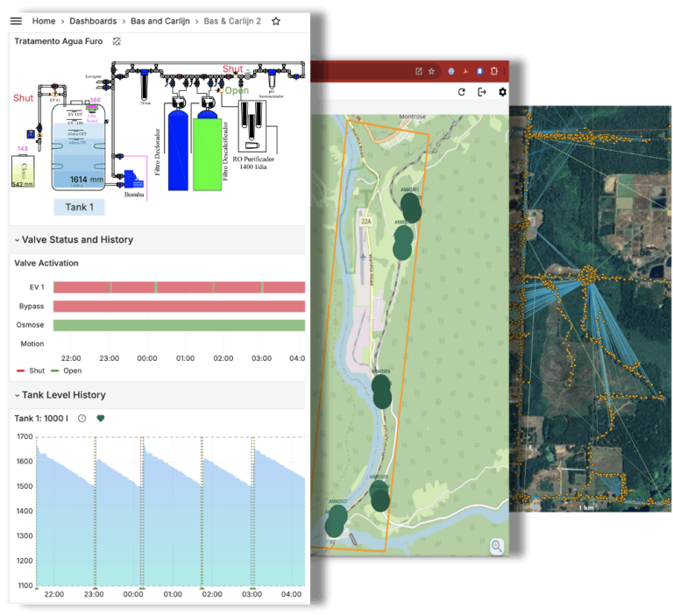The height and width of the screenshot is (616, 673).
Task: Click the heart icon beside Tank 1
Action: click(101, 418)
